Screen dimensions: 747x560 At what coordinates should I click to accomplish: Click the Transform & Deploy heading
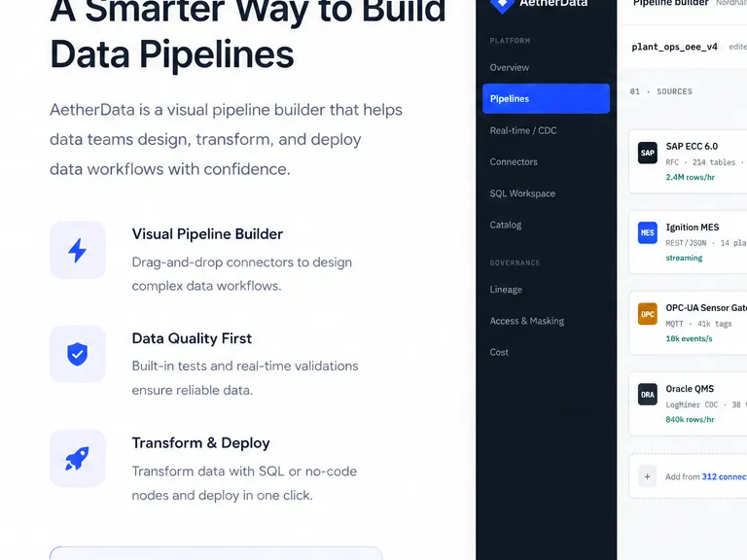coord(200,443)
